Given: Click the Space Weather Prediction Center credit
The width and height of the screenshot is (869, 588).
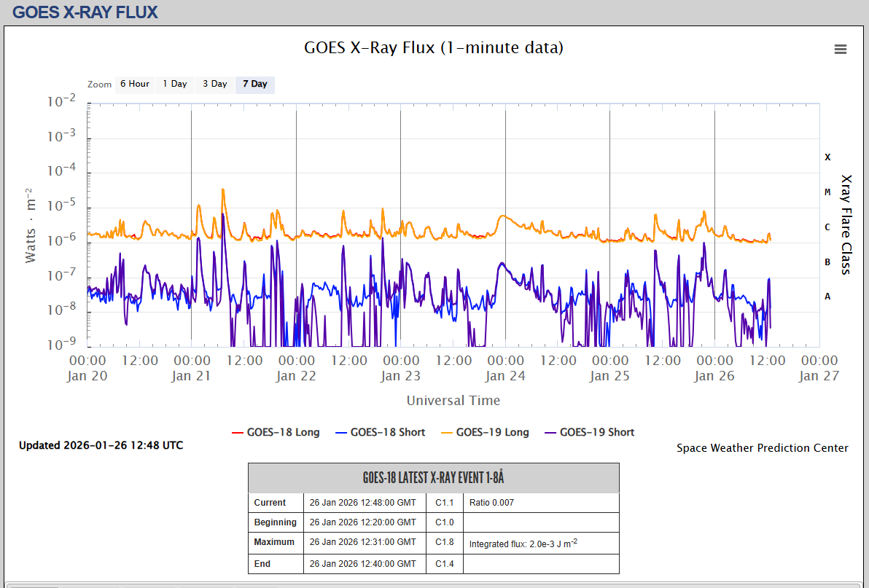Looking at the screenshot, I should (x=762, y=448).
